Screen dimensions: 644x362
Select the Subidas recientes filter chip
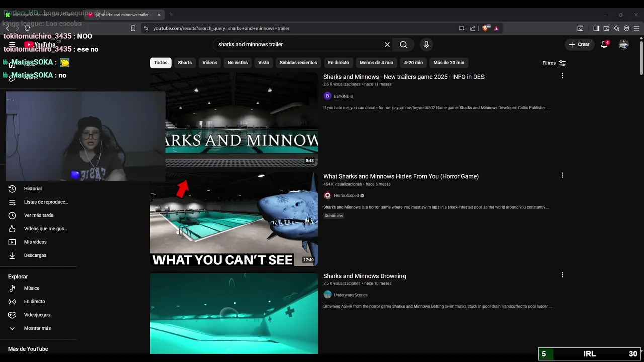click(298, 63)
